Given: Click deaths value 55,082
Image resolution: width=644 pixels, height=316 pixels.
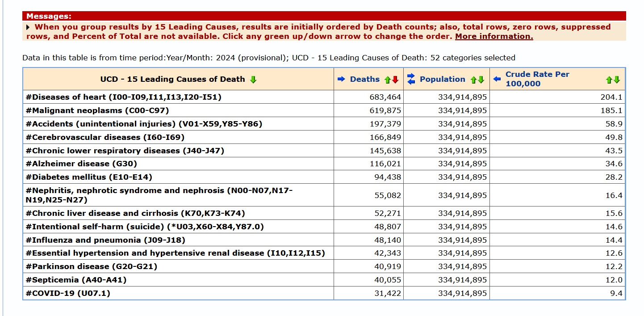Looking at the screenshot, I should click(388, 195).
